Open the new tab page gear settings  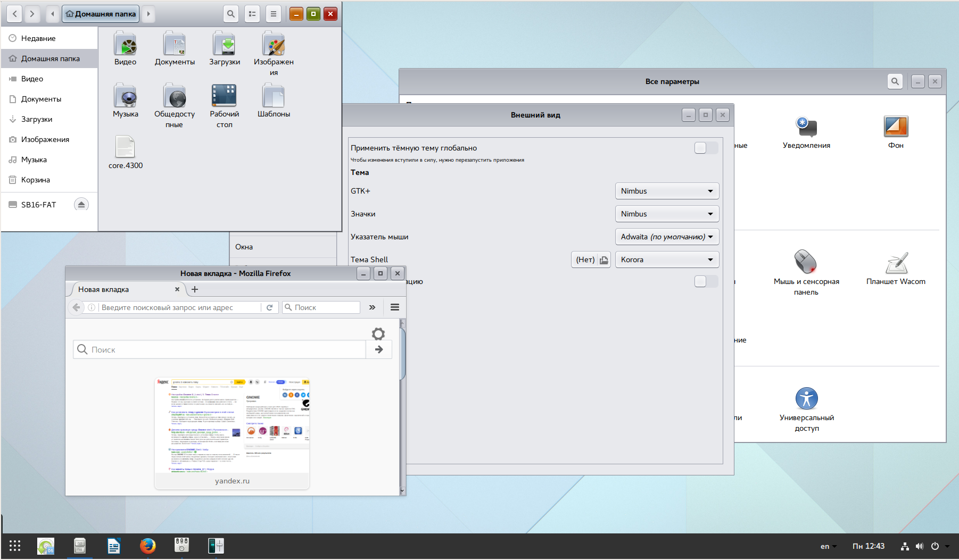(x=378, y=334)
